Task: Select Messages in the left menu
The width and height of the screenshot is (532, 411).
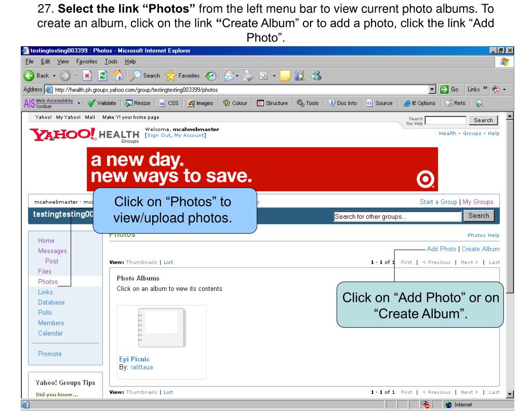Action: (52, 251)
